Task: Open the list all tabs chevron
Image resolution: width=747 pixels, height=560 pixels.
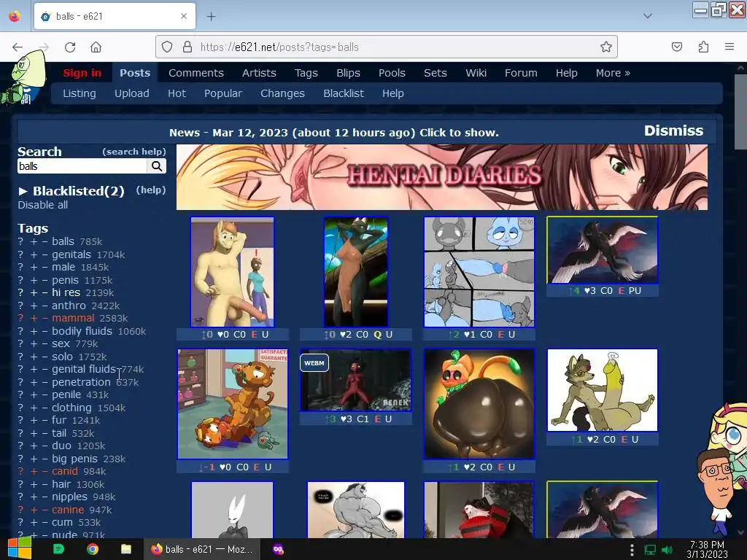Action: (648, 16)
